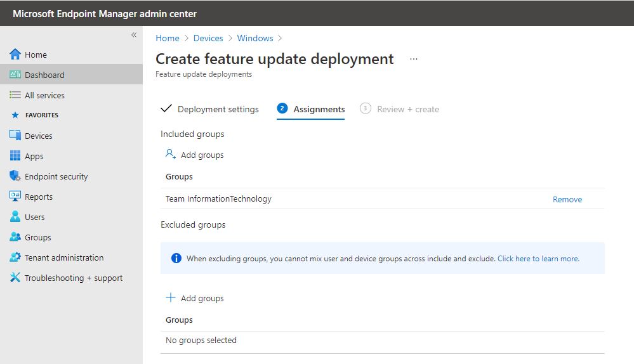Click the plus icon under Excluded groups
This screenshot has height=364, width=634.
click(171, 298)
